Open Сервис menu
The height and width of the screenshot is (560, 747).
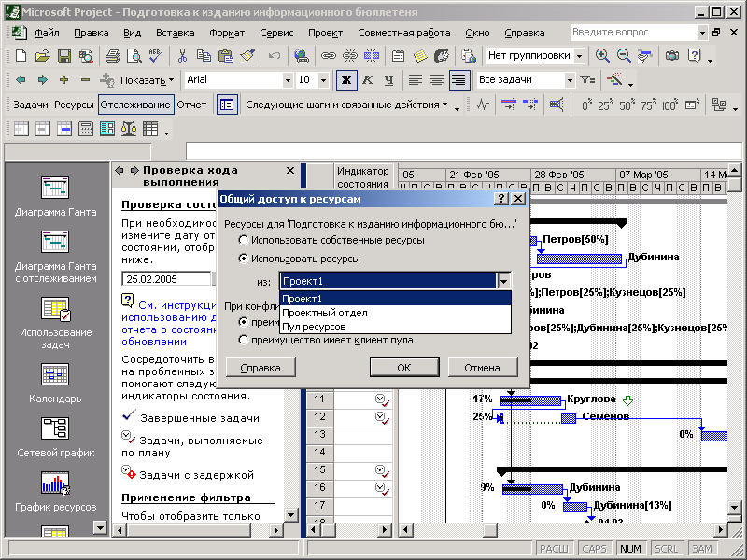276,33
